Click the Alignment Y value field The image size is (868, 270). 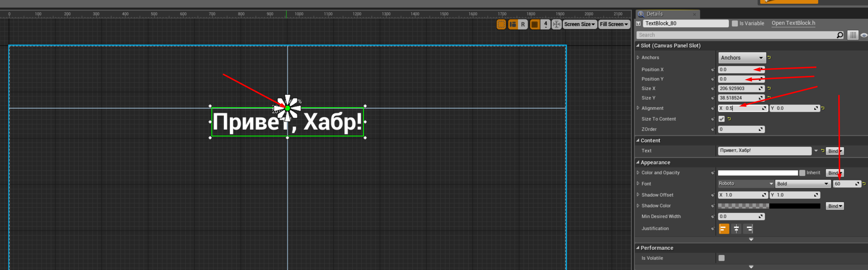pyautogui.click(x=794, y=108)
